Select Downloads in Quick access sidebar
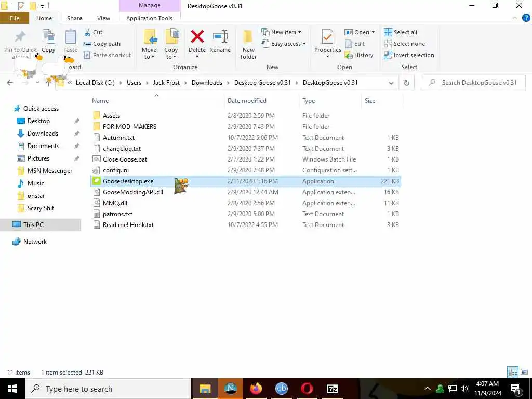This screenshot has height=399, width=532. click(x=43, y=134)
